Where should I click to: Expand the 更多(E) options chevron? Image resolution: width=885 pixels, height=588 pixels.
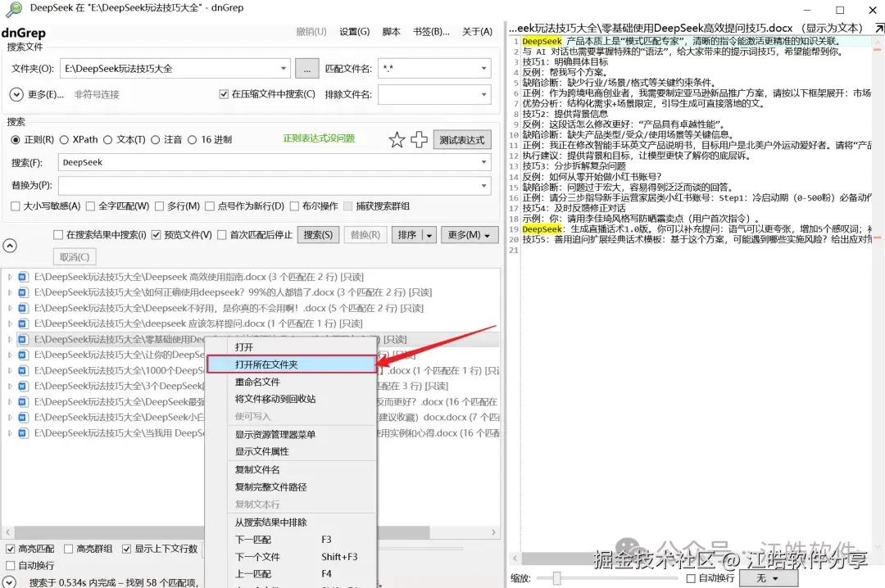click(16, 94)
